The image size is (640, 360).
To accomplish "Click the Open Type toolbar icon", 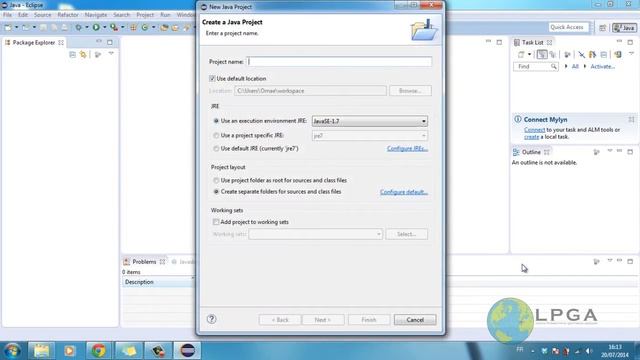I will [164, 27].
